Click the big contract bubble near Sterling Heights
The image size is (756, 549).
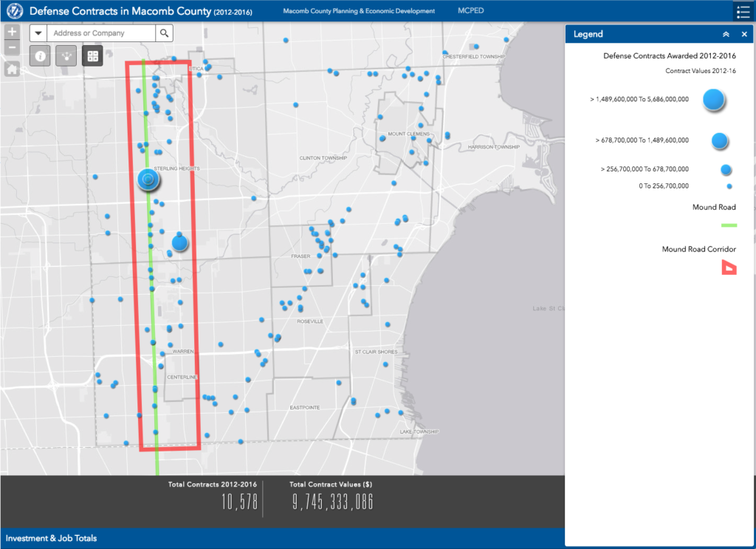pos(148,178)
